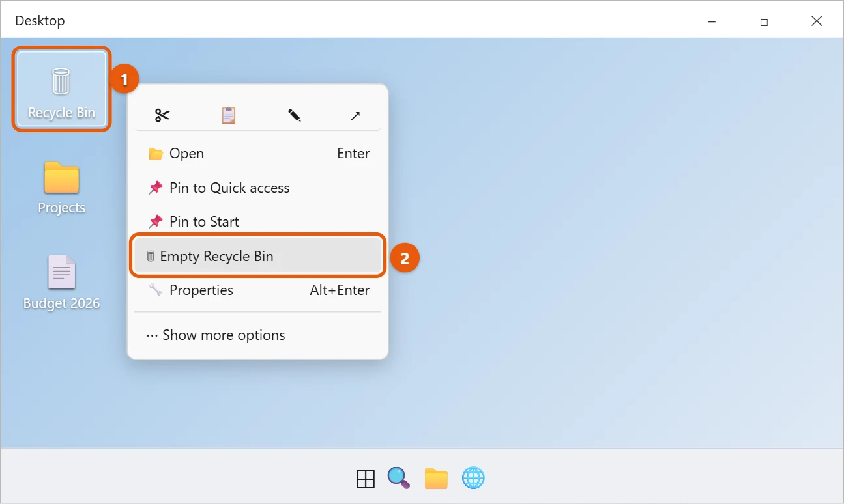Choose Open from the context menu

pos(258,154)
